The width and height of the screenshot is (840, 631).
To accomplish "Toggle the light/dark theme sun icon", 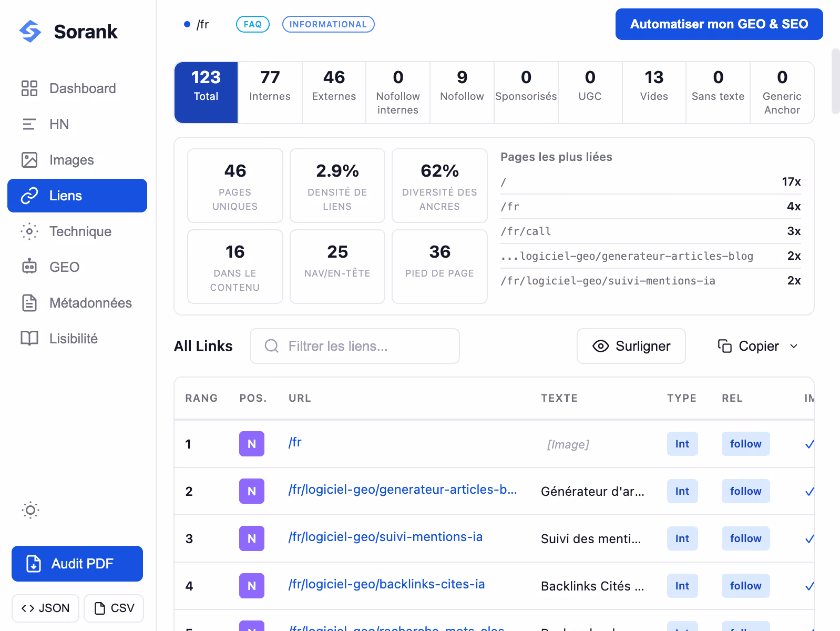I will [30, 510].
